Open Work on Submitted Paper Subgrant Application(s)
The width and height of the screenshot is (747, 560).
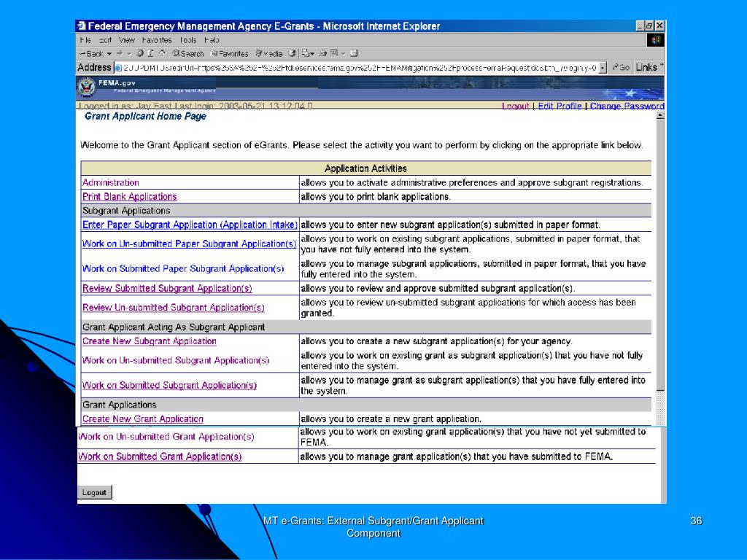click(x=183, y=268)
